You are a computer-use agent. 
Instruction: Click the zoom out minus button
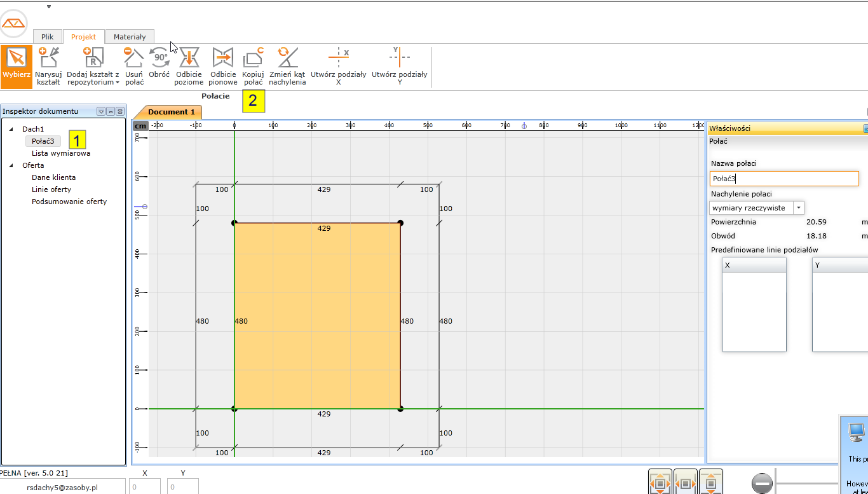[762, 484]
